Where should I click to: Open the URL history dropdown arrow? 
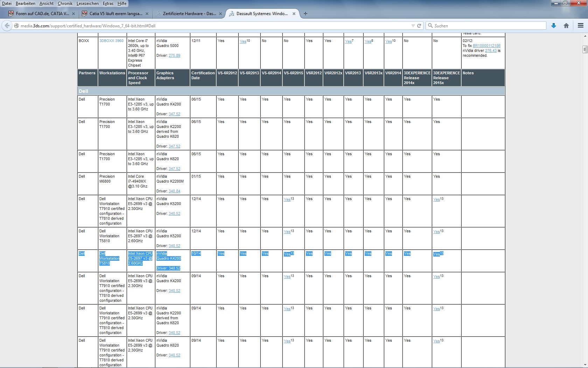413,26
